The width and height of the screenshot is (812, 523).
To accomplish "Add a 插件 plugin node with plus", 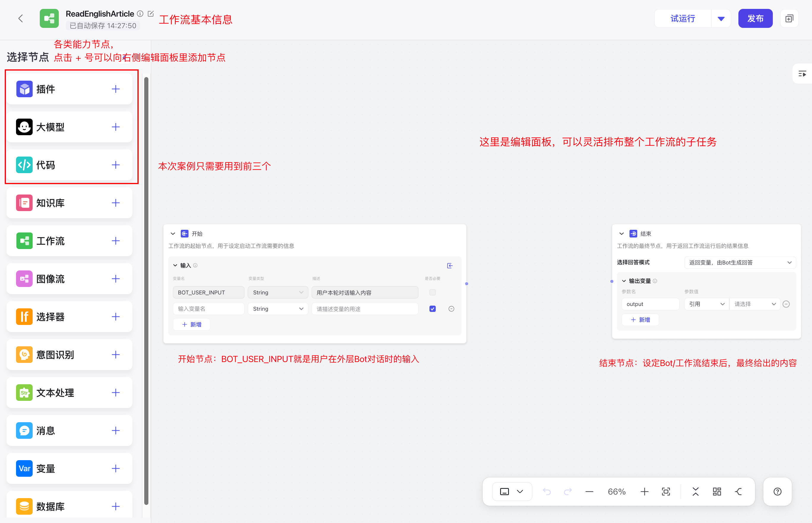I will (x=115, y=89).
